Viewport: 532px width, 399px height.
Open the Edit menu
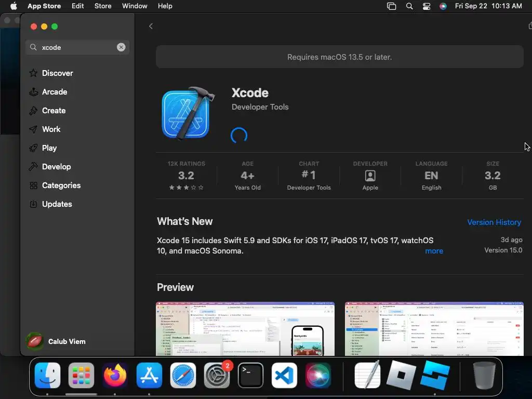click(78, 6)
